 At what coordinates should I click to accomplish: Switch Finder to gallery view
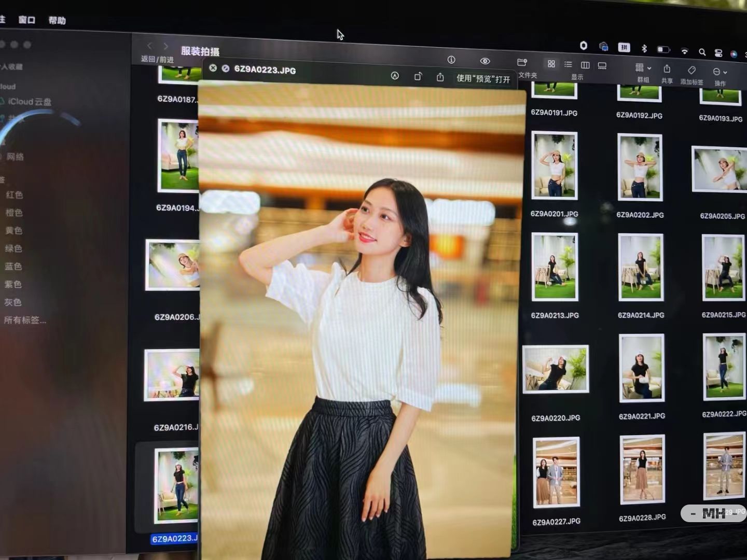point(602,65)
